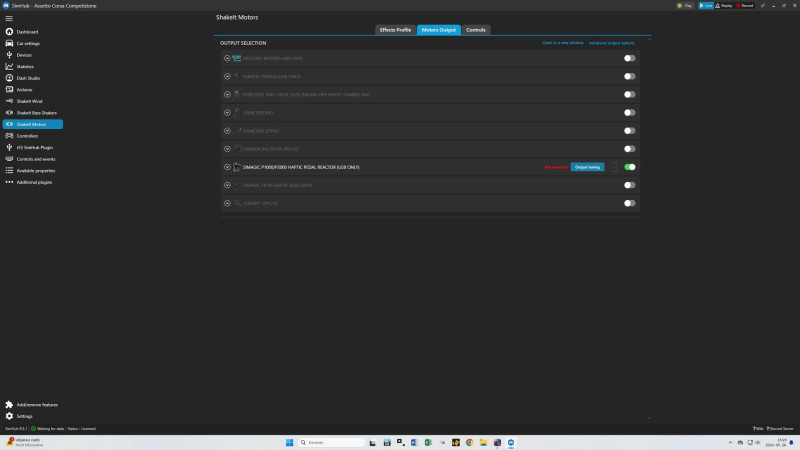Image resolution: width=800 pixels, height=450 pixels.
Task: Open the hamburger menu in the sidebar
Action: coord(9,18)
